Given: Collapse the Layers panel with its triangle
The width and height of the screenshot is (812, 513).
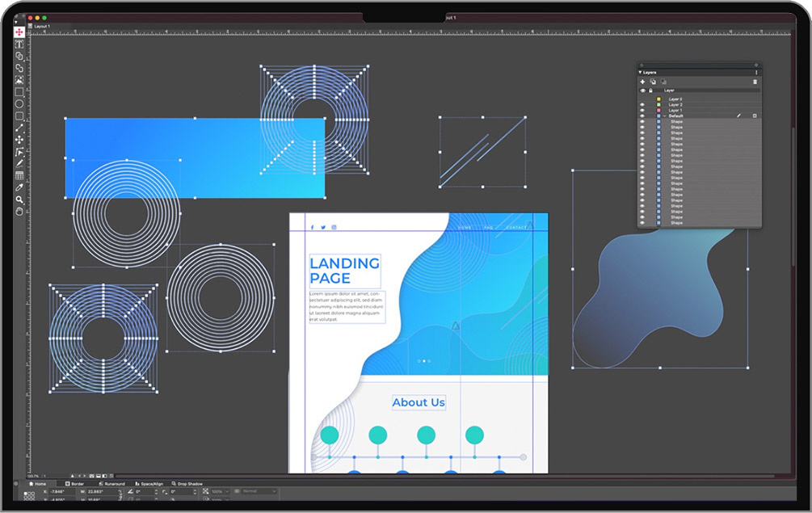Looking at the screenshot, I should point(640,72).
